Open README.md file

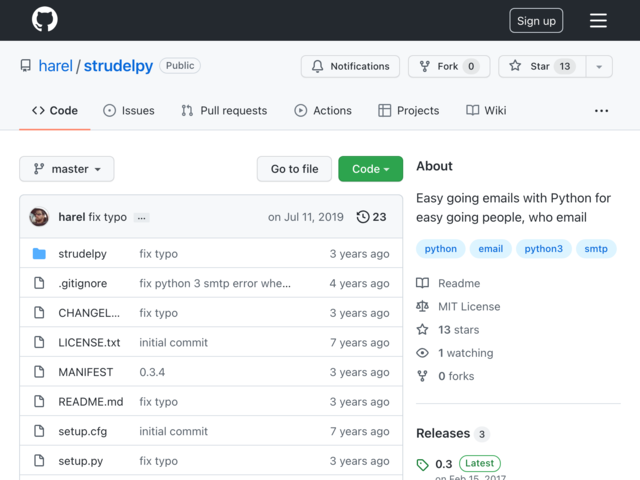pyautogui.click(x=91, y=402)
